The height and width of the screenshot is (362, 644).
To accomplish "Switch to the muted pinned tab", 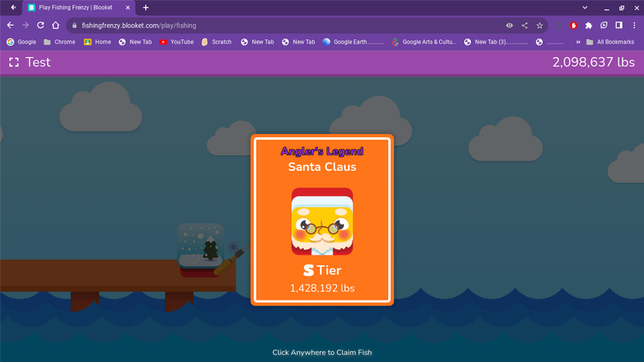I will (13, 8).
